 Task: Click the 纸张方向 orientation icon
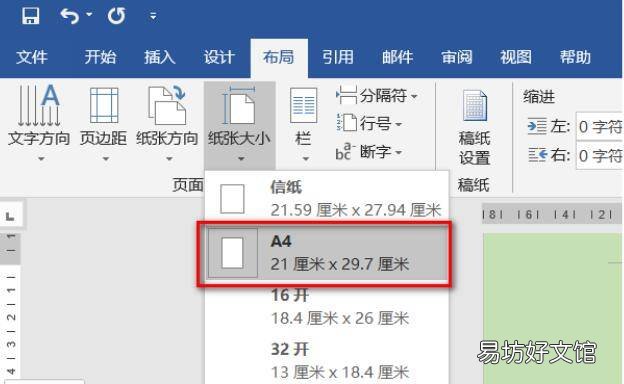pos(167,105)
